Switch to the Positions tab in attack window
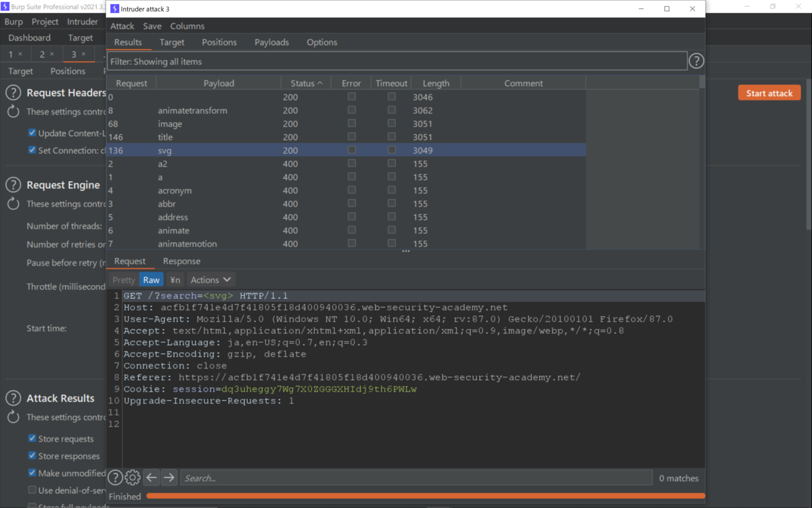This screenshot has width=812, height=508. click(219, 42)
